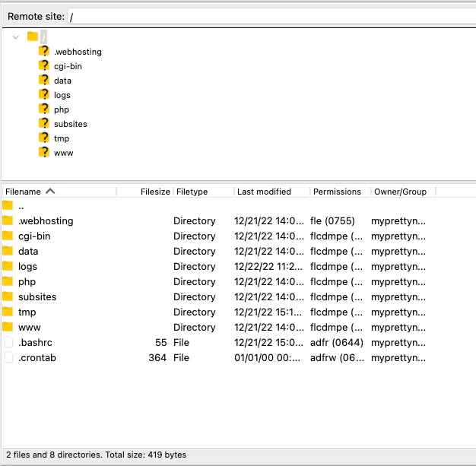
Task: Click in the Remote site path field
Action: pos(266,17)
